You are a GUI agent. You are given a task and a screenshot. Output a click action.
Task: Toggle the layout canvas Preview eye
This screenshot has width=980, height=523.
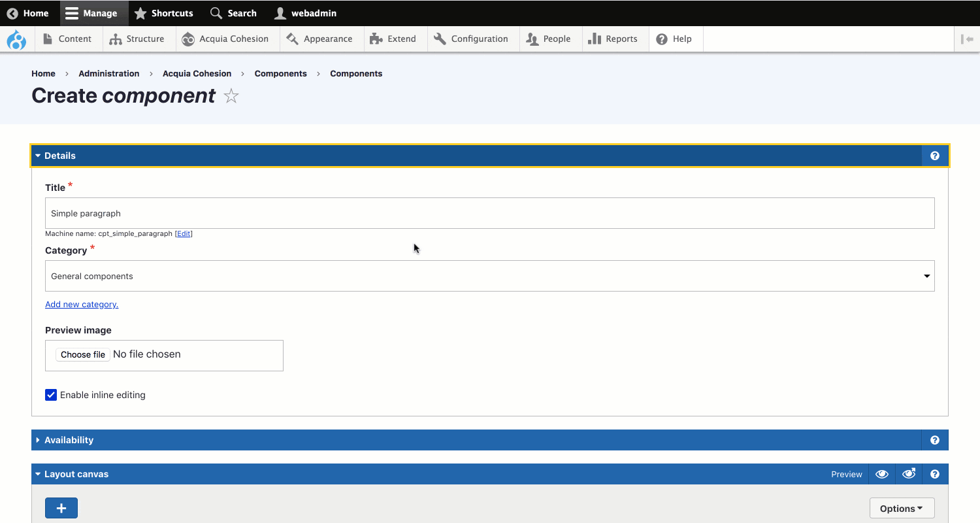881,474
